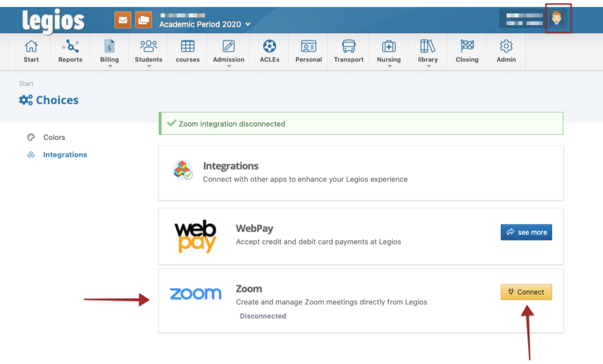Click the Zoom Connect button
Screen dimensions: 603x364
[526, 292]
